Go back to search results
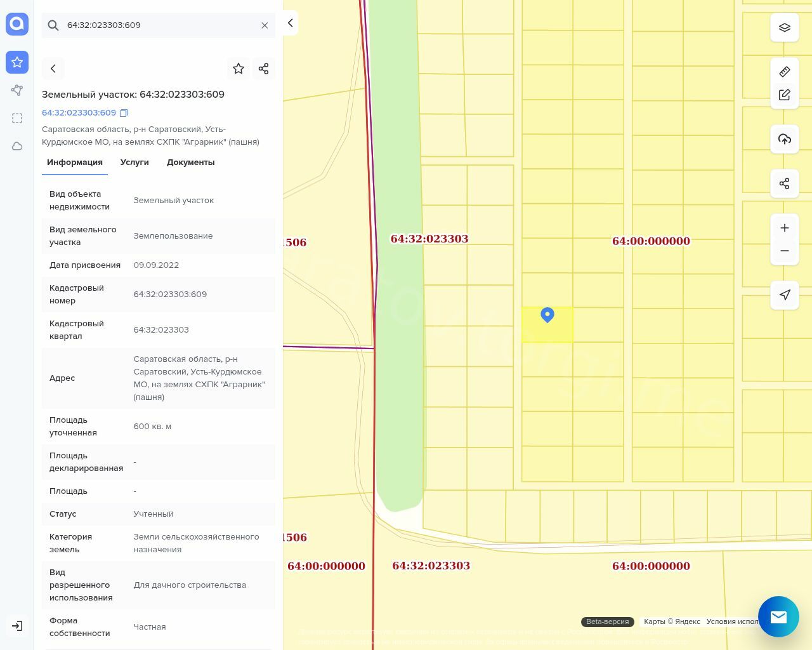 click(53, 69)
